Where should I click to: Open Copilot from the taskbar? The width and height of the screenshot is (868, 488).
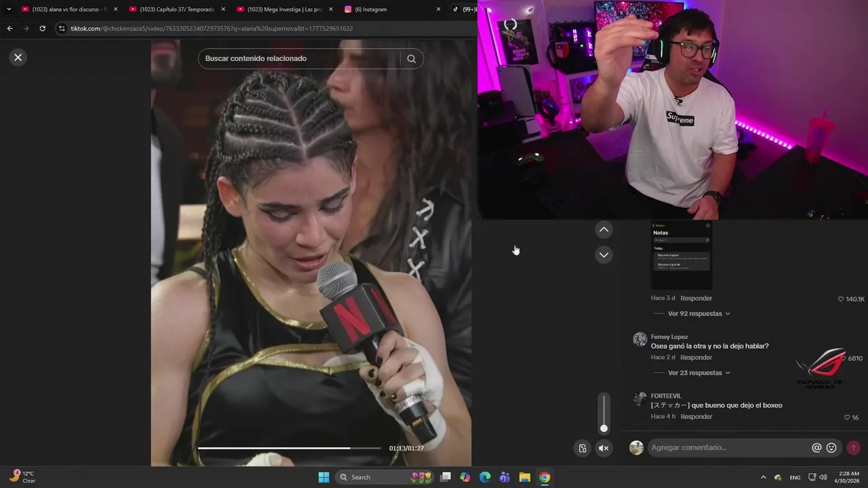[x=465, y=477]
